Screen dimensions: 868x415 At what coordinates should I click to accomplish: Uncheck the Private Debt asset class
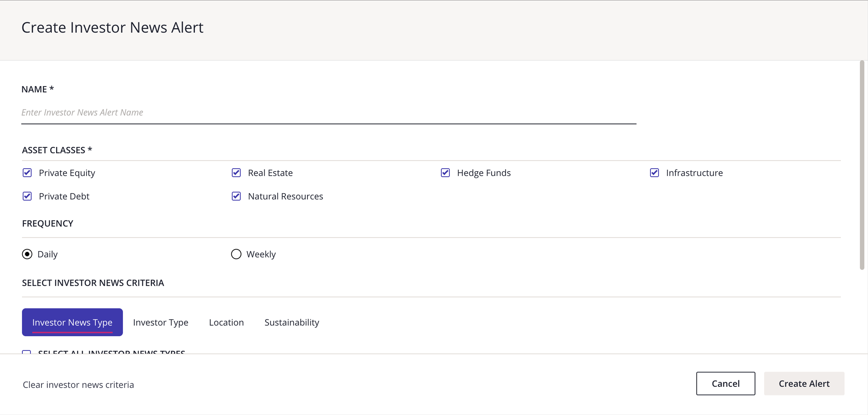[27, 196]
